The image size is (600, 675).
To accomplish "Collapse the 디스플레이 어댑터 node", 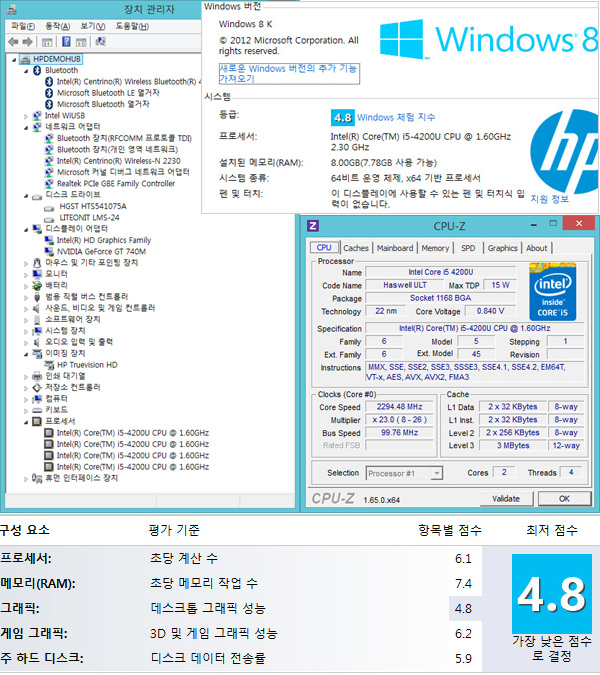I will [x=26, y=230].
